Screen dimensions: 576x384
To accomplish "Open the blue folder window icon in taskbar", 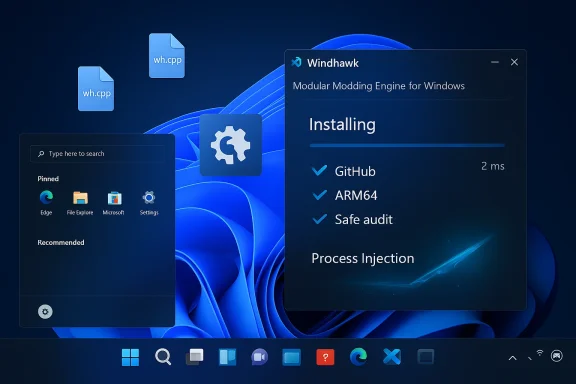I will click(x=291, y=357).
